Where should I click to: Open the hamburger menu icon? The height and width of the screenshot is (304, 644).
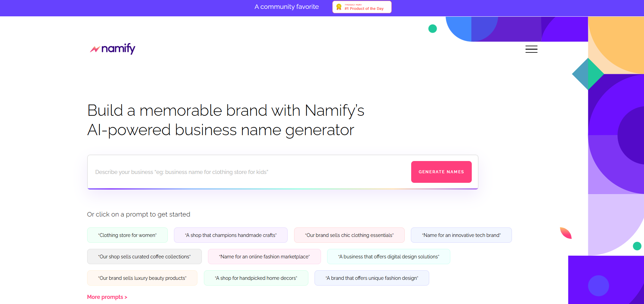pos(531,49)
